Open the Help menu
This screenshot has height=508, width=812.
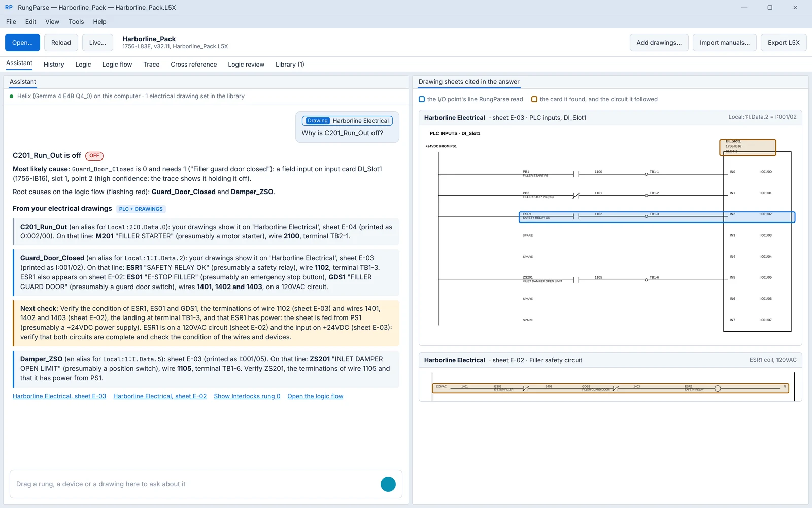point(100,22)
